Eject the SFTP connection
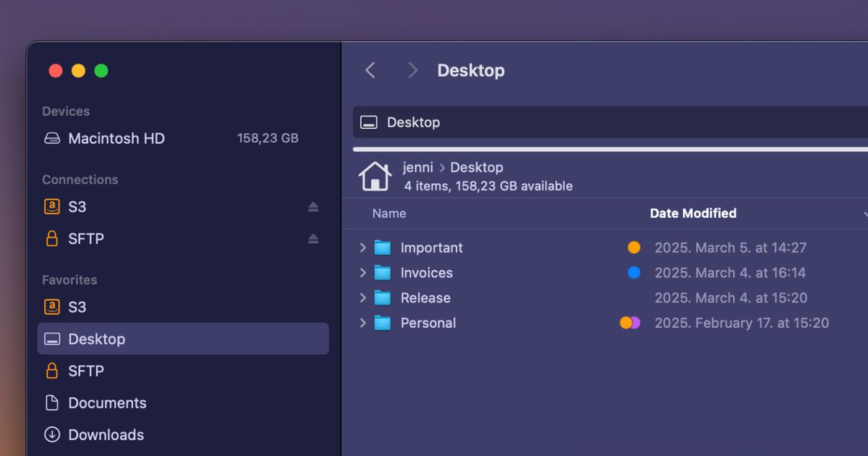Screen dimensions: 868x456 313,239
